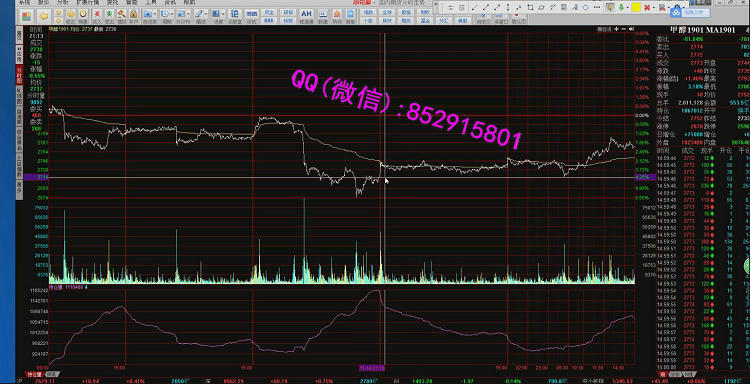Expand dropdown arrow beside the pen tool
The height and width of the screenshot is (384, 750).
click(x=206, y=14)
